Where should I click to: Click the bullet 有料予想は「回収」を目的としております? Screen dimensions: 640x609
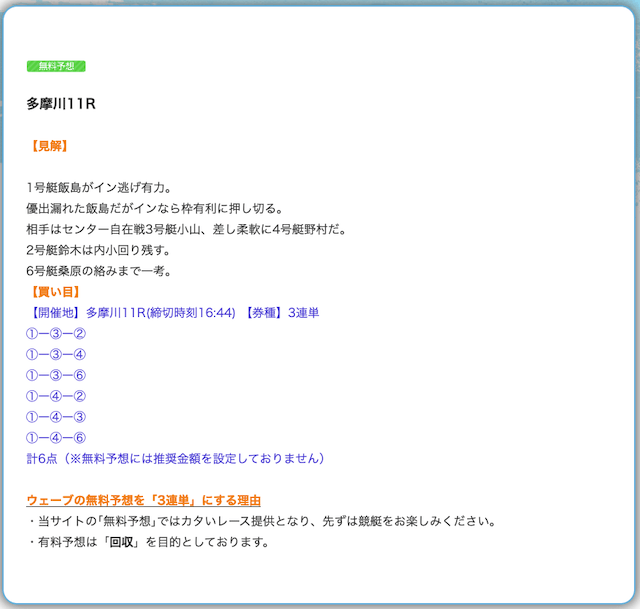[x=148, y=542]
